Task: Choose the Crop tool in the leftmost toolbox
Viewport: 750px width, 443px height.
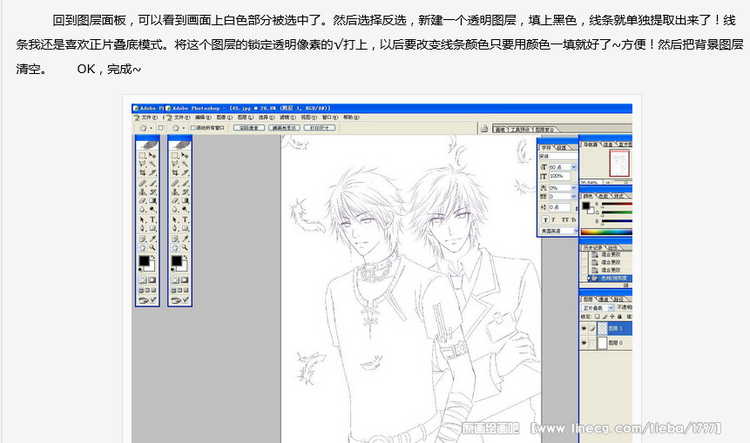Action: (143, 173)
